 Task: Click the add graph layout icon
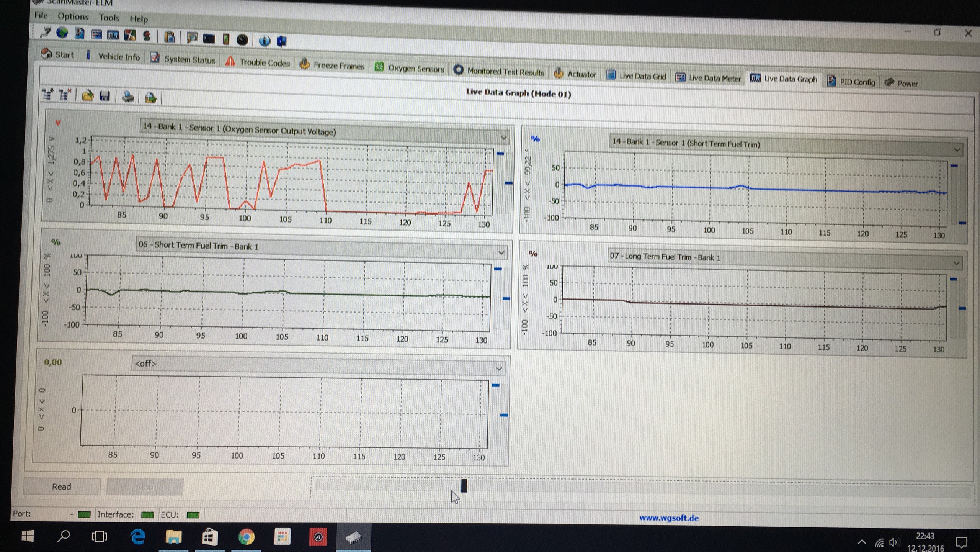coord(48,94)
